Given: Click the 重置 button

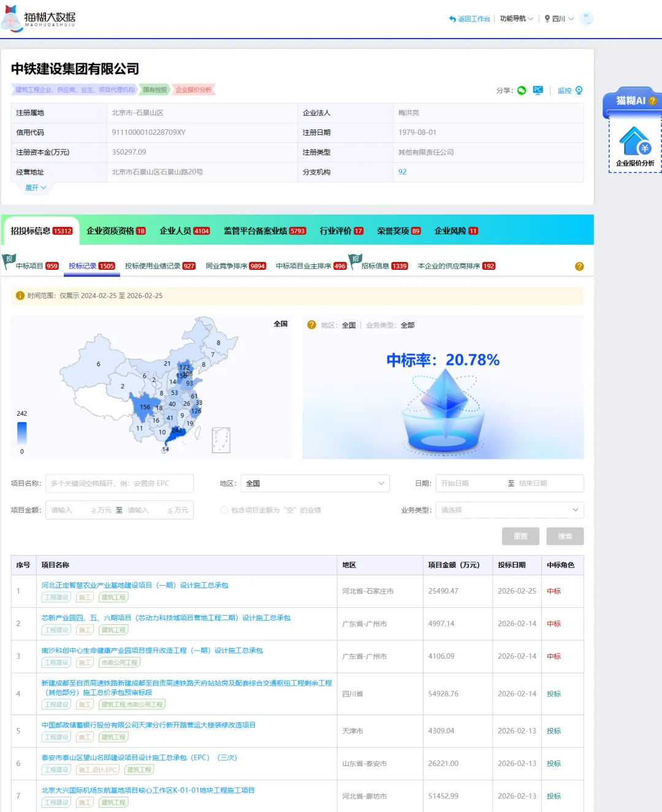Looking at the screenshot, I should [x=520, y=536].
